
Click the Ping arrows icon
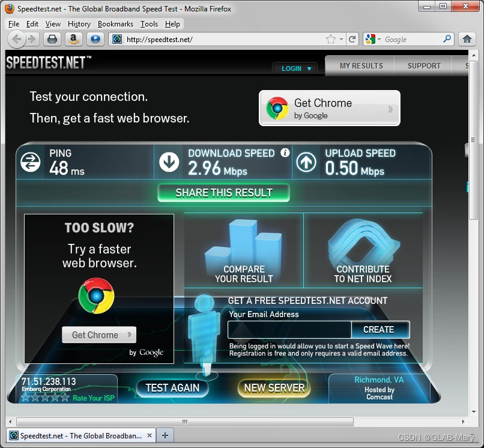(x=30, y=162)
